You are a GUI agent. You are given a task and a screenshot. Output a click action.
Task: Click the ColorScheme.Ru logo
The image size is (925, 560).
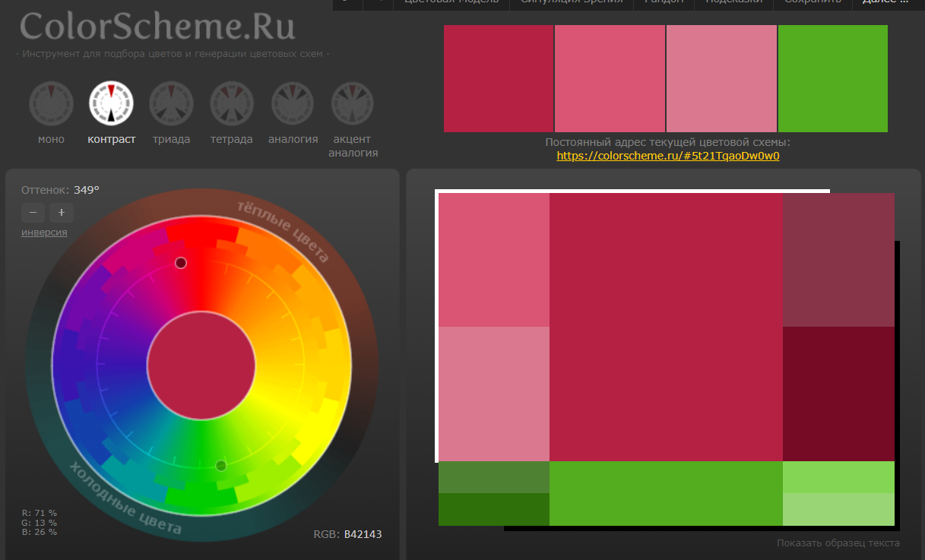coord(157,27)
